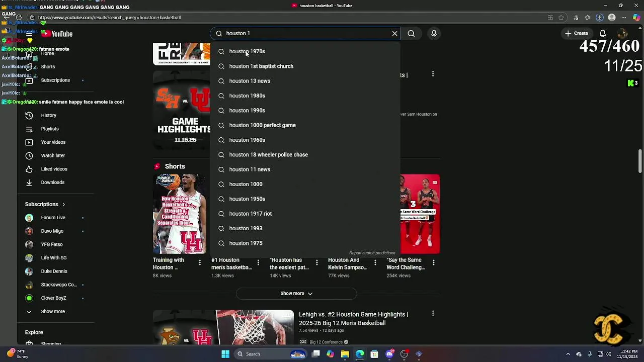Click the Create button
Image resolution: width=644 pixels, height=362 pixels.
[x=576, y=34]
